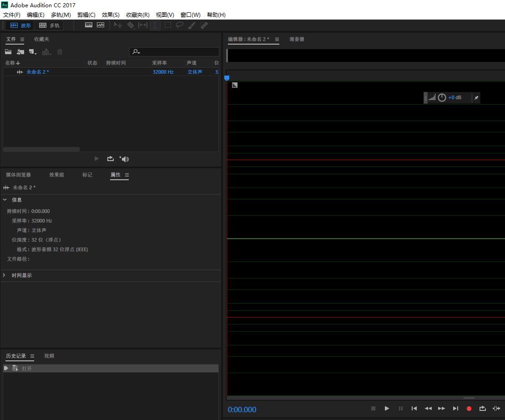Toggle loop playback in the Files panel

(110, 159)
